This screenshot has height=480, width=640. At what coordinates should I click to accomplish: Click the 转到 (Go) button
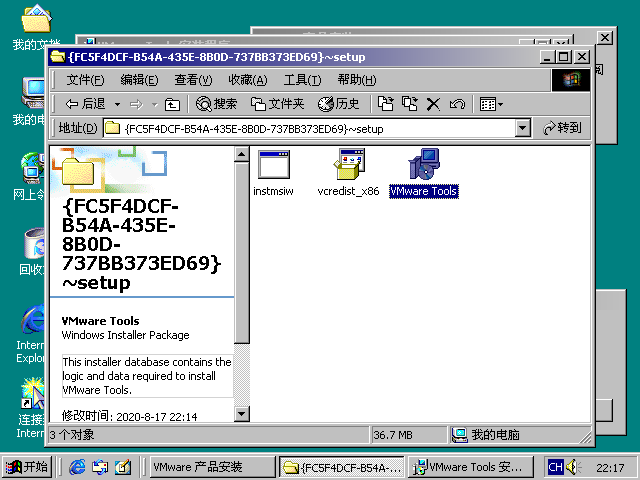click(x=562, y=128)
